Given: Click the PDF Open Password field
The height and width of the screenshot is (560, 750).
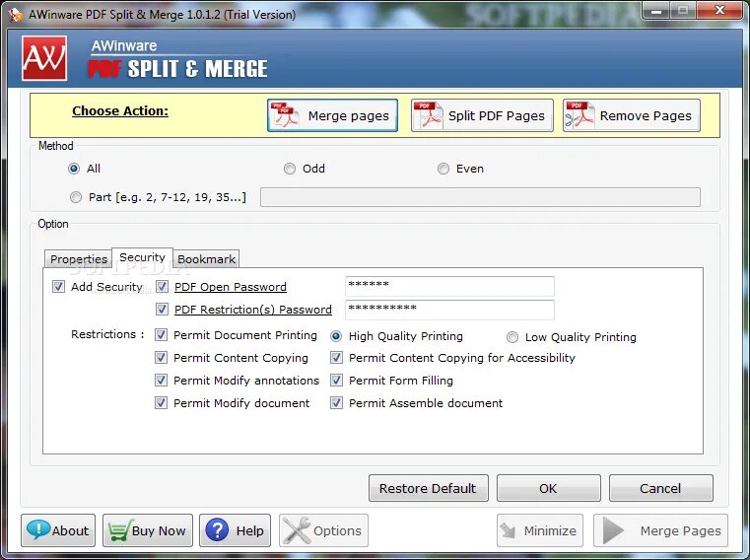Looking at the screenshot, I should click(x=449, y=286).
